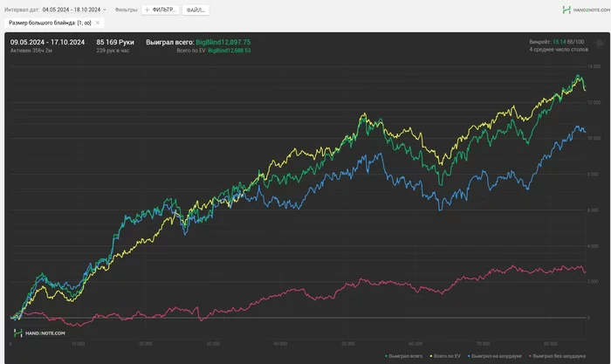Click the Hand2Note logo at top right

(585, 10)
